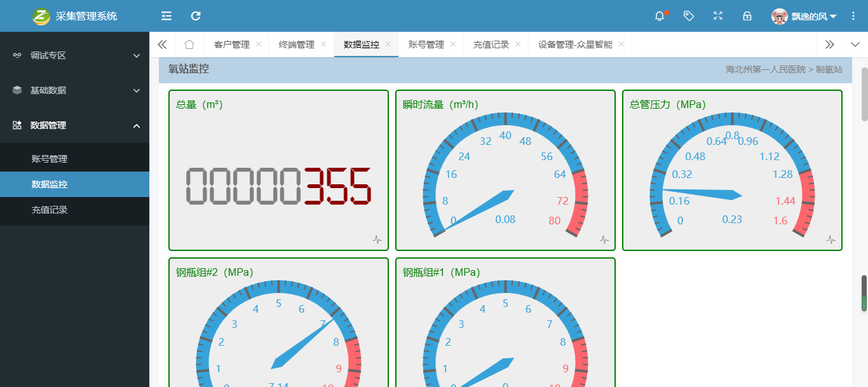This screenshot has width=868, height=387.
Task: Click the refresh page icon
Action: pos(196,16)
